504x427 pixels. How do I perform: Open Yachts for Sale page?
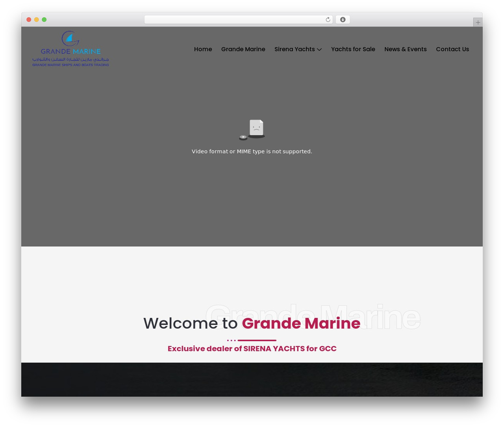(353, 49)
